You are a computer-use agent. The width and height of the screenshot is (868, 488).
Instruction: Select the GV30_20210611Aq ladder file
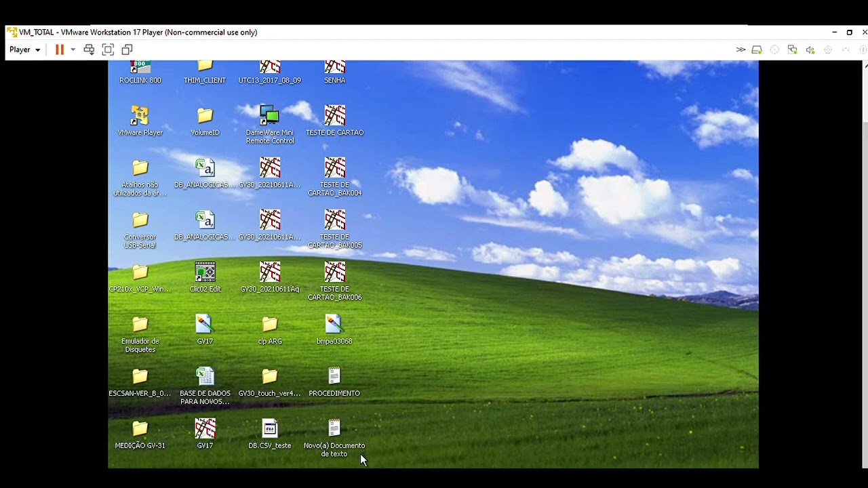(x=270, y=278)
